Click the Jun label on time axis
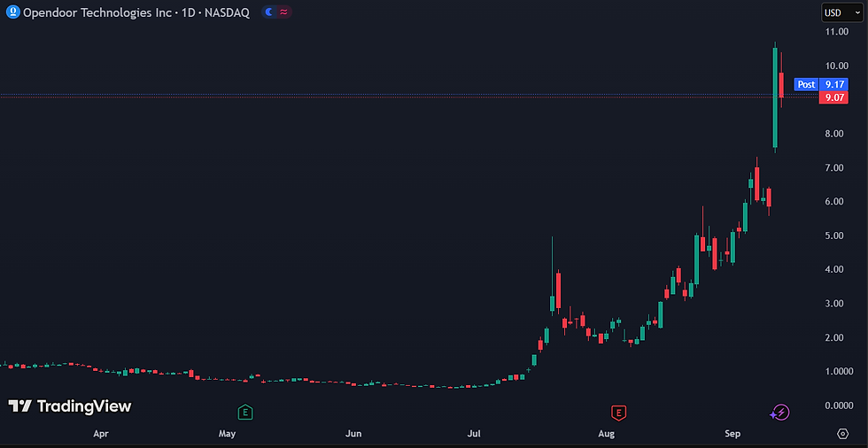The height and width of the screenshot is (448, 868). click(353, 433)
